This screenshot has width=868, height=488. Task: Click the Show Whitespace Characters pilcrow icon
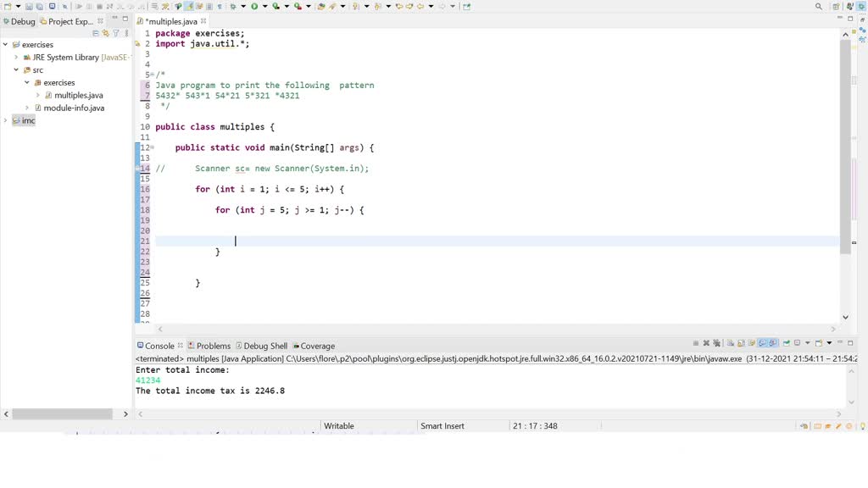(220, 7)
